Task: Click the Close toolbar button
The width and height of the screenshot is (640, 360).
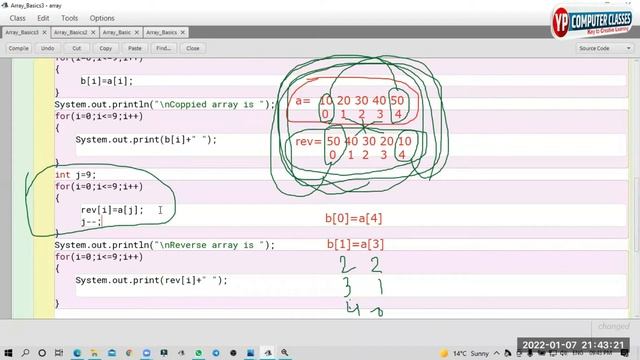Action: [193, 48]
